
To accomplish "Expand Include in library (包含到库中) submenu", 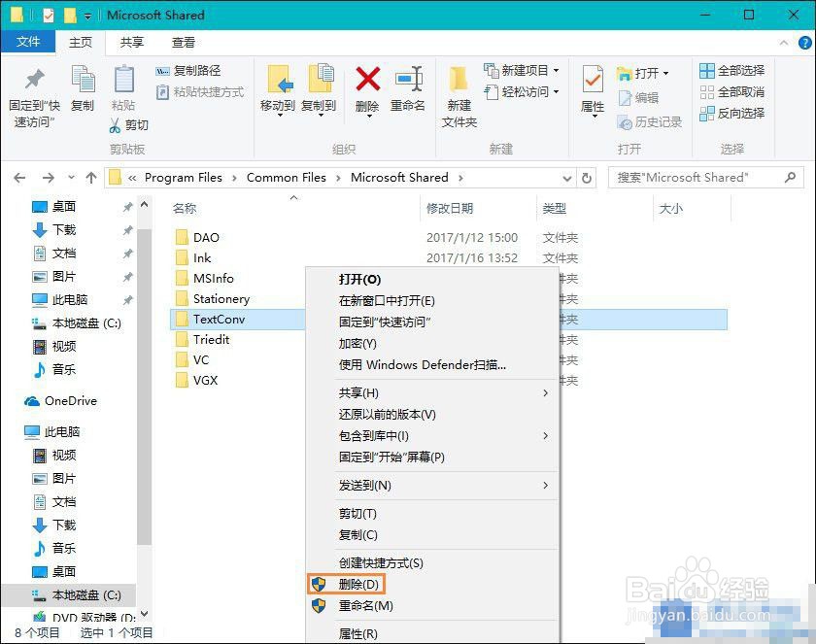I will [545, 436].
